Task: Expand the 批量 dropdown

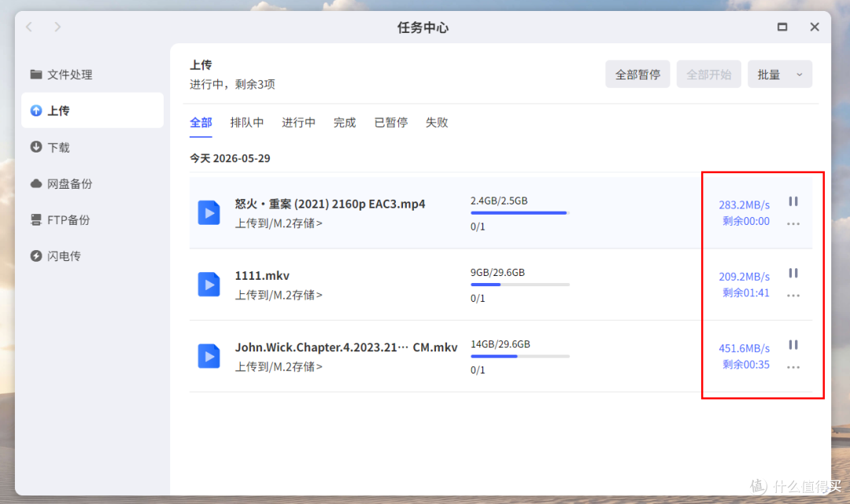Action: click(x=780, y=74)
